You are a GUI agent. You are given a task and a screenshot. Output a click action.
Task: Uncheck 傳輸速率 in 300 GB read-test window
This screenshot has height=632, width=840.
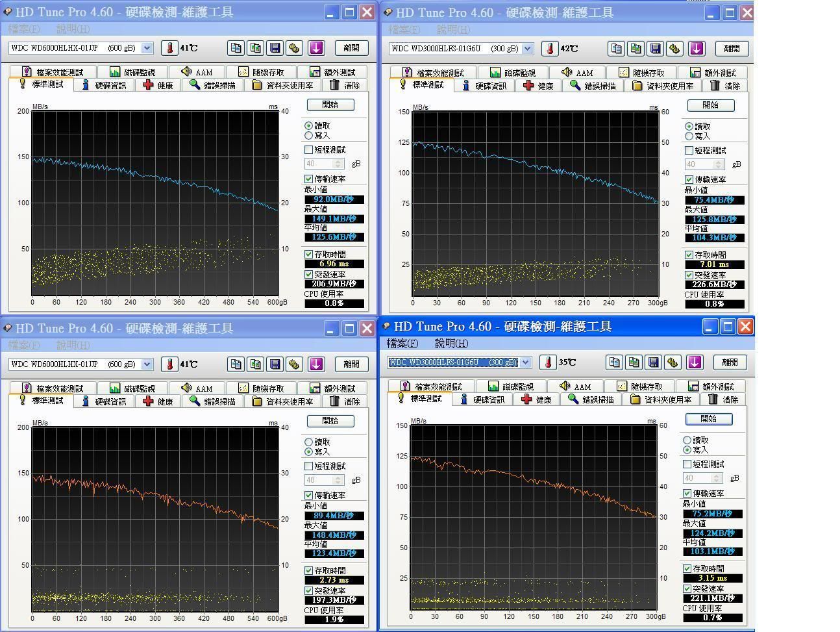pos(689,179)
